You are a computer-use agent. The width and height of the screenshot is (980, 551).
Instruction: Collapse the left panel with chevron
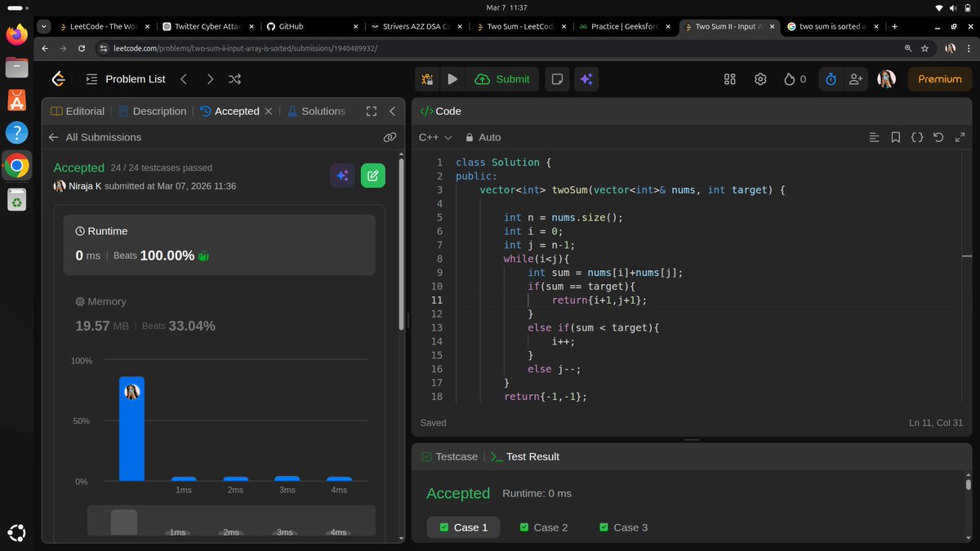tap(392, 111)
